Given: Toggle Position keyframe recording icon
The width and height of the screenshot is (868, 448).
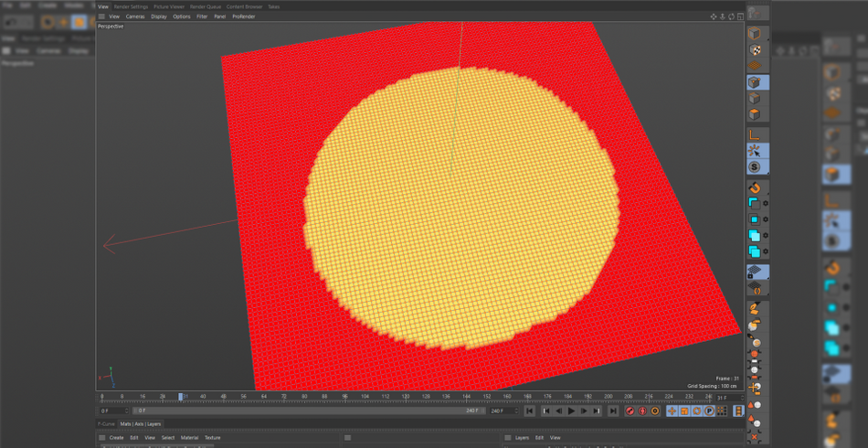Looking at the screenshot, I should [672, 411].
